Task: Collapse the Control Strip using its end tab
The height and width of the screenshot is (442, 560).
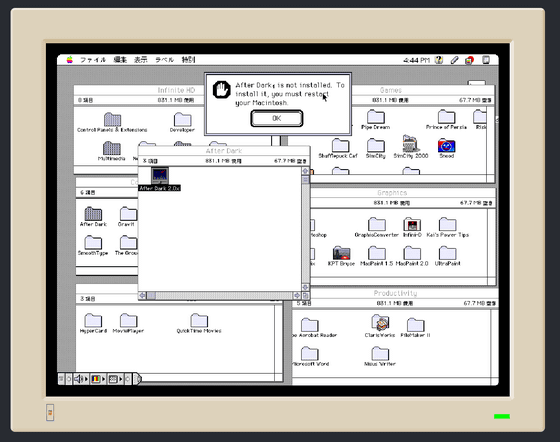Action: (x=138, y=379)
